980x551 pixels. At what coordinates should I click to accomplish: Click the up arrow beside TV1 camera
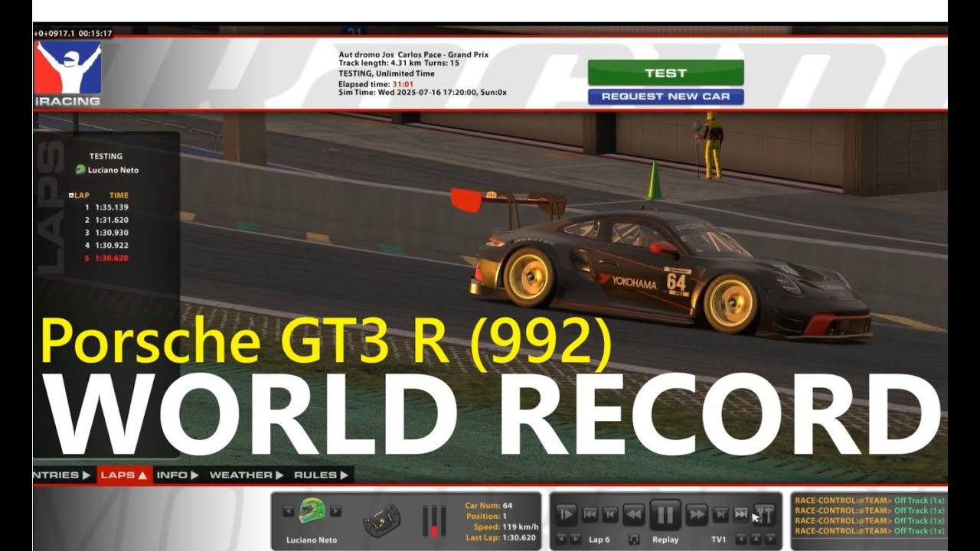coord(756,540)
